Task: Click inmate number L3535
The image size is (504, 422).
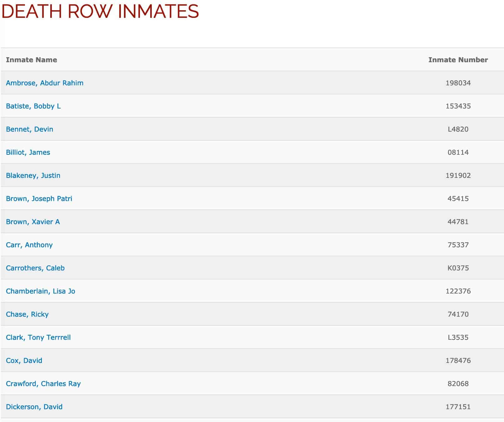Action: coord(458,337)
